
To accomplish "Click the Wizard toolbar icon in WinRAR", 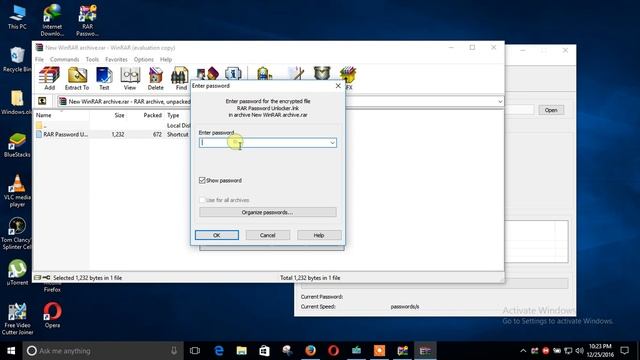I will pyautogui.click(x=208, y=73).
